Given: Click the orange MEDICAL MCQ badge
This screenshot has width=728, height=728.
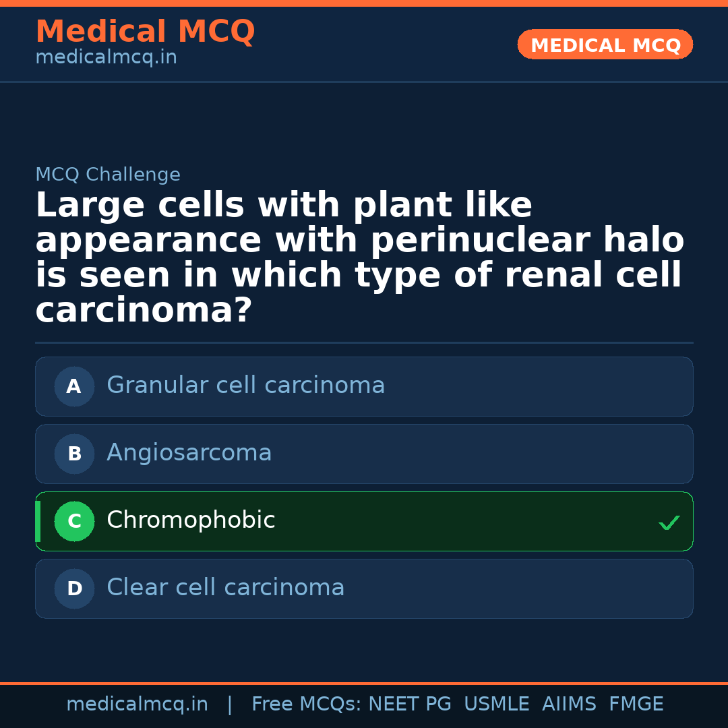Looking at the screenshot, I should point(605,45).
